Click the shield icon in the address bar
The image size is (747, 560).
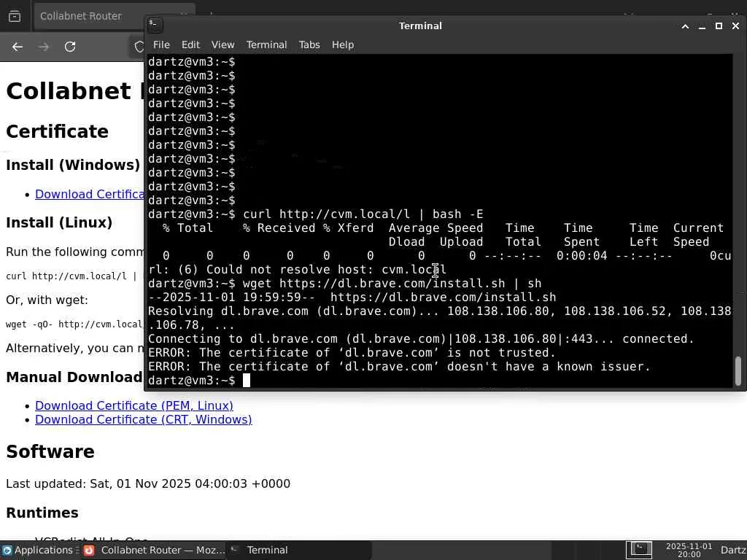[x=139, y=47]
